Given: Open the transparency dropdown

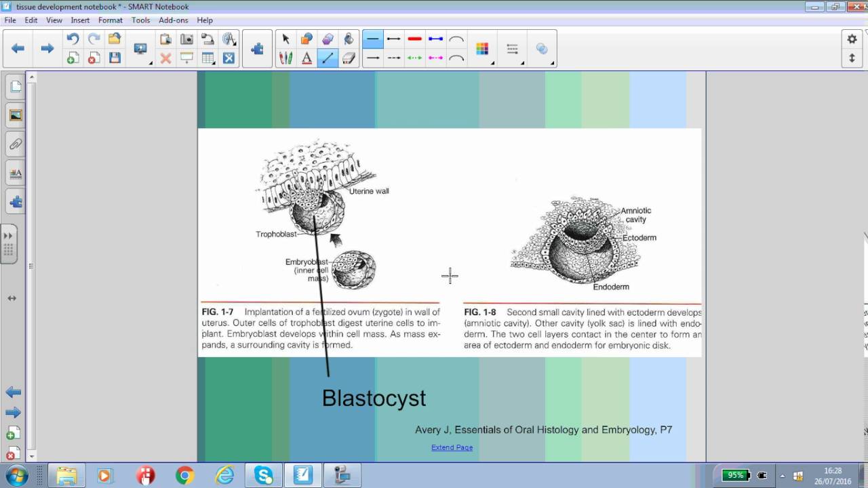Looking at the screenshot, I should 543,49.
